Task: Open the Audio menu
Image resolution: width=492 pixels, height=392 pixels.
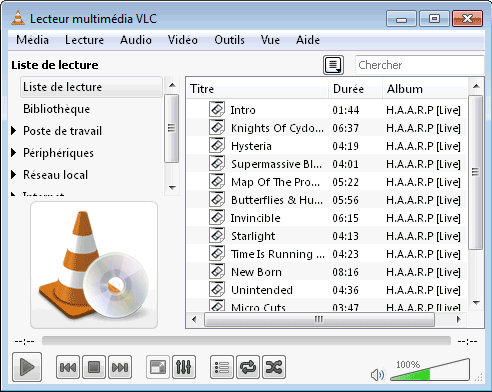Action: pyautogui.click(x=136, y=40)
